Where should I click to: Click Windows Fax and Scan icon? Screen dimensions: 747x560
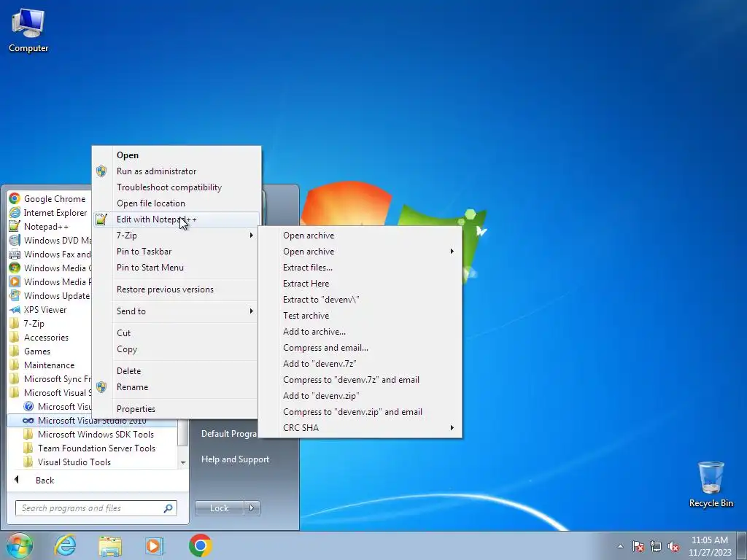[15, 254]
